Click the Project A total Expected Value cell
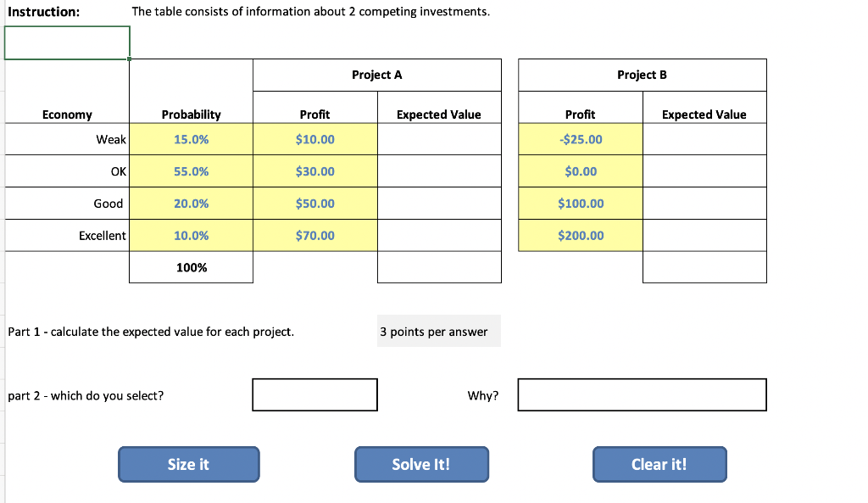 point(438,267)
